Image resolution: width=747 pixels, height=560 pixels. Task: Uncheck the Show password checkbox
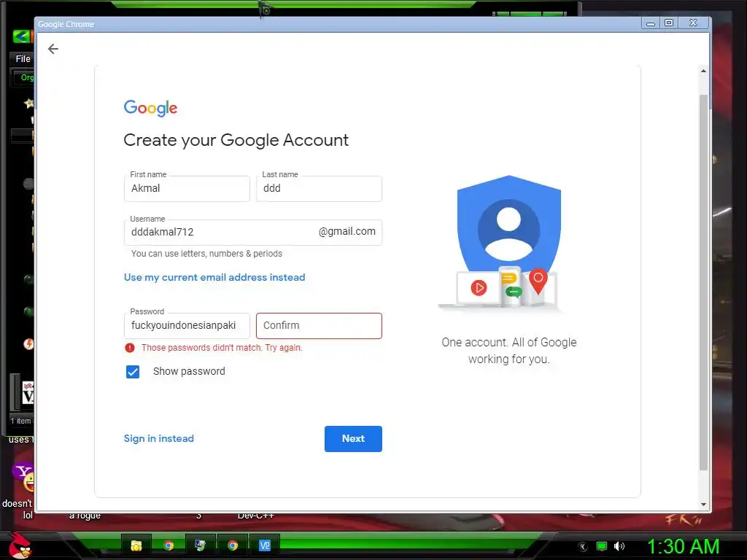pos(133,371)
